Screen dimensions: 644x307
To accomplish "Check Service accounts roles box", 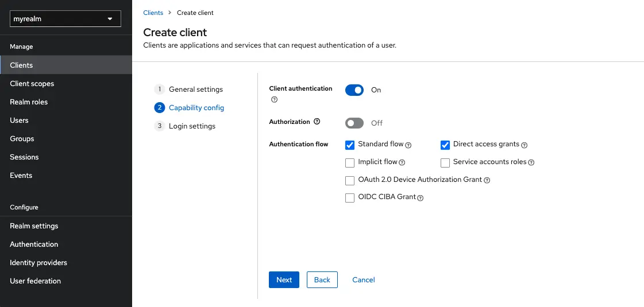I will (445, 163).
